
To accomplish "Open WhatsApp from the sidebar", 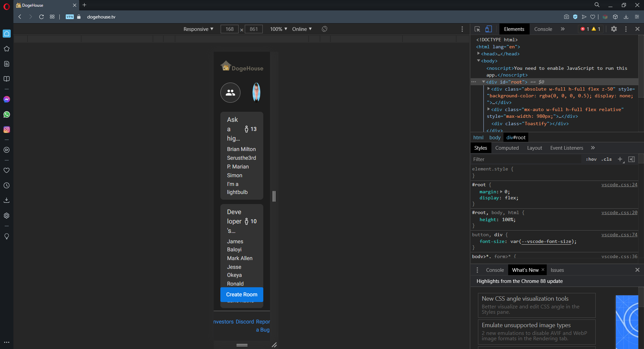I will [7, 114].
